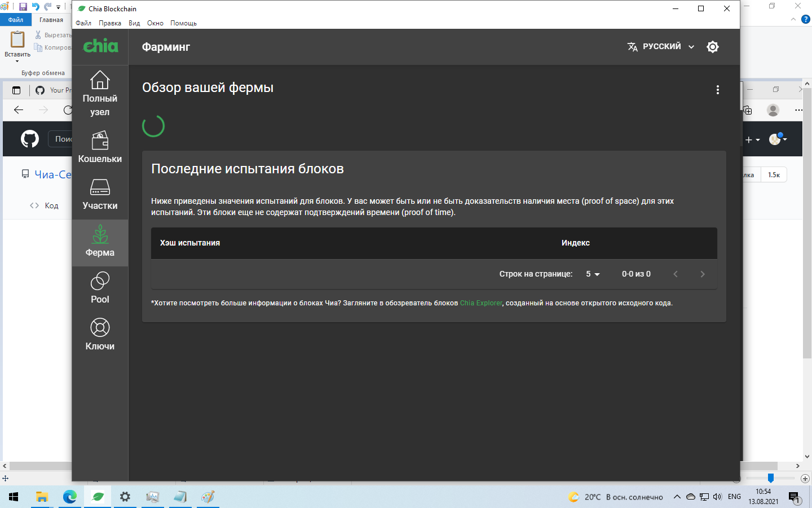Click Индекс column header

[575, 243]
